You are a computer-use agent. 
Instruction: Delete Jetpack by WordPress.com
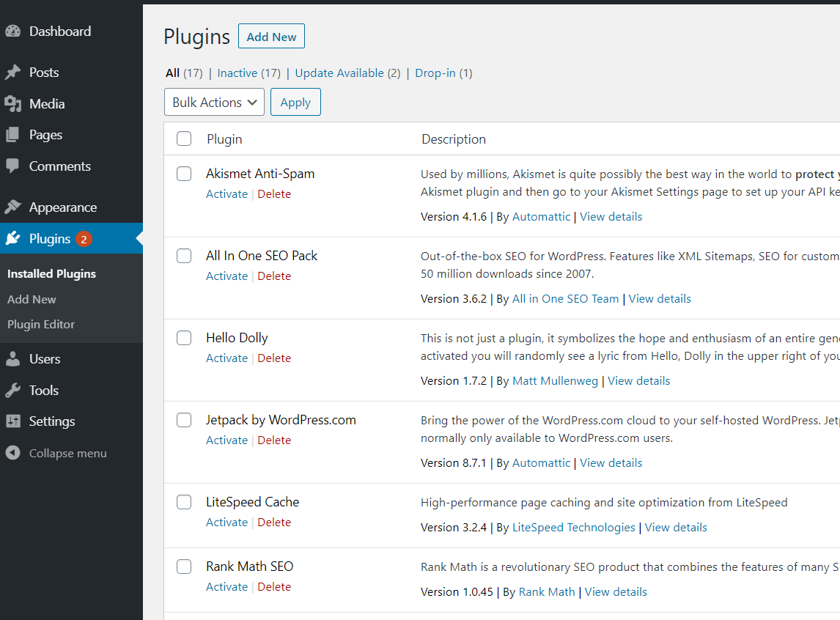coord(274,440)
